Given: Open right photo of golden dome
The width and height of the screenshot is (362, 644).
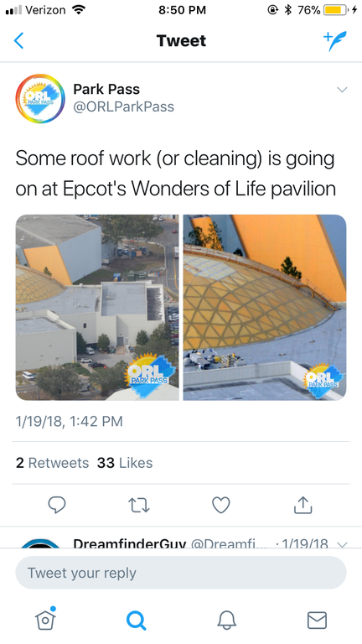Looking at the screenshot, I should coord(265,307).
